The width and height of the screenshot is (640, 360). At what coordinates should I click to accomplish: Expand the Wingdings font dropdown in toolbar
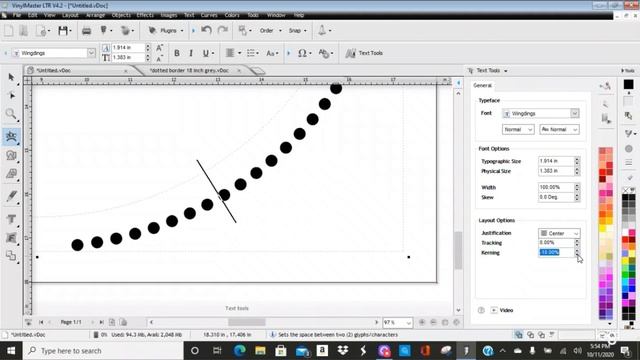pyautogui.click(x=91, y=53)
